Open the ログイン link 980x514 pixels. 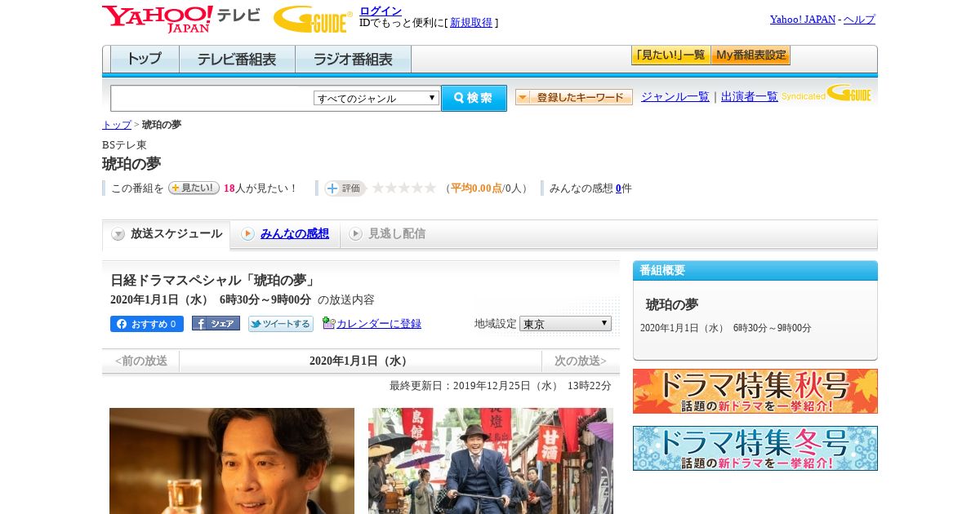(381, 11)
